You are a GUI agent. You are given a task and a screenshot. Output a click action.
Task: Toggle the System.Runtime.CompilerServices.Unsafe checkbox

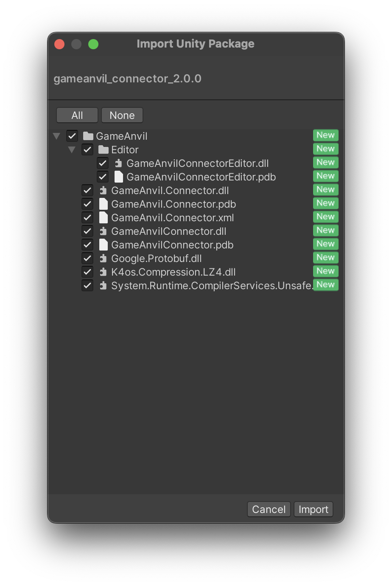click(x=87, y=285)
